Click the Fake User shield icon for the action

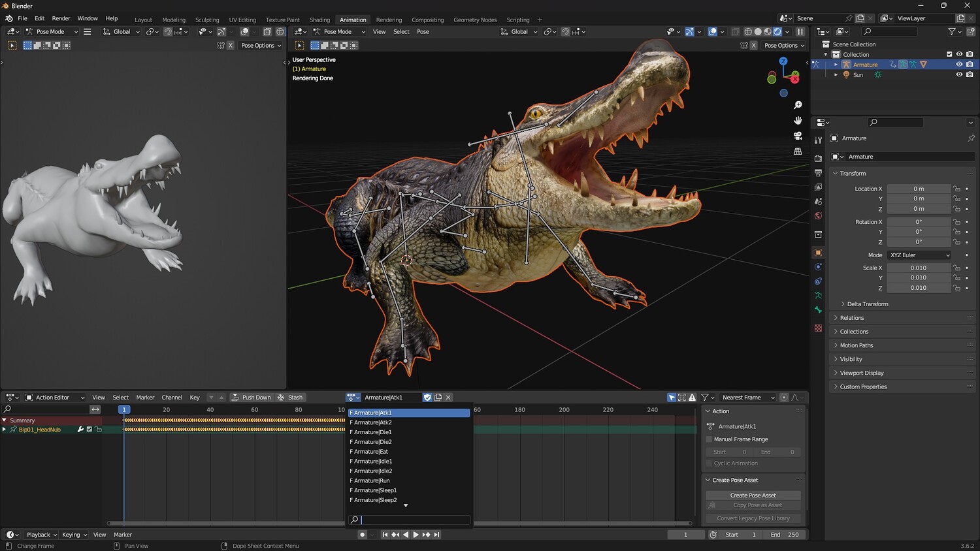427,397
